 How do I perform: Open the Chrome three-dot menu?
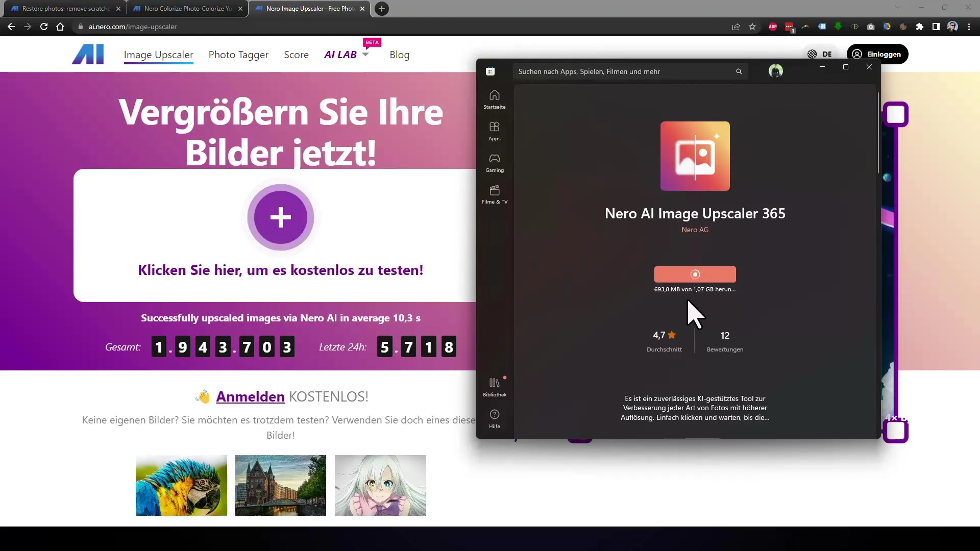(x=969, y=27)
